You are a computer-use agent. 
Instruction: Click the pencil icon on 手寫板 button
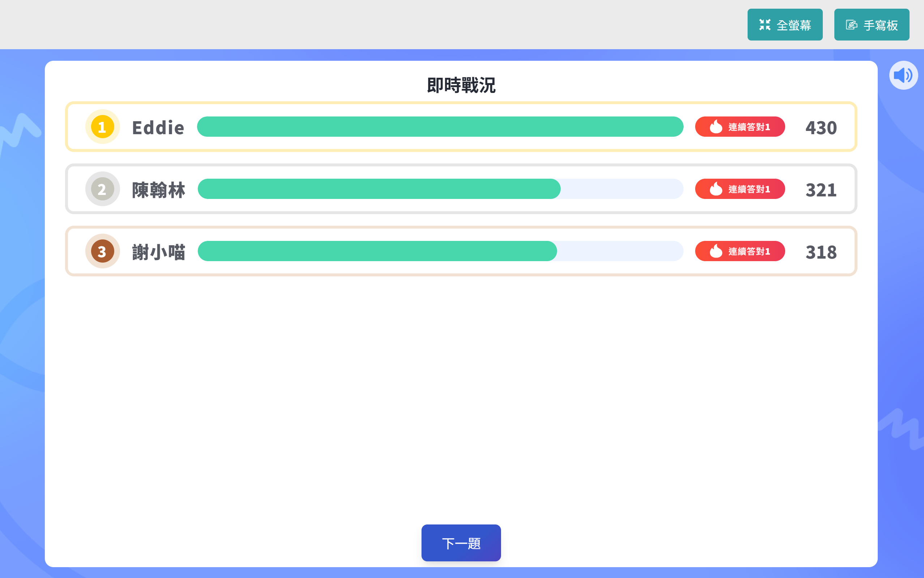point(851,25)
